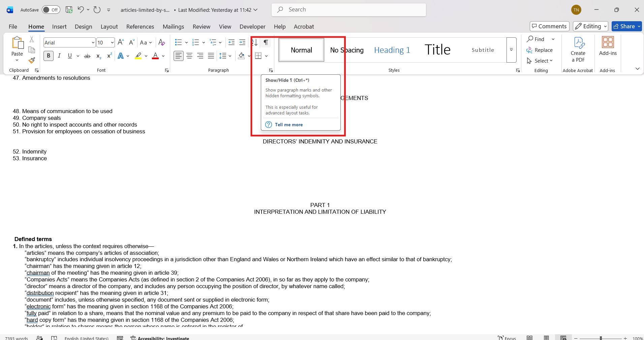Click Replace in the Editing group
Viewport: 644px width, 340px height.
(540, 50)
